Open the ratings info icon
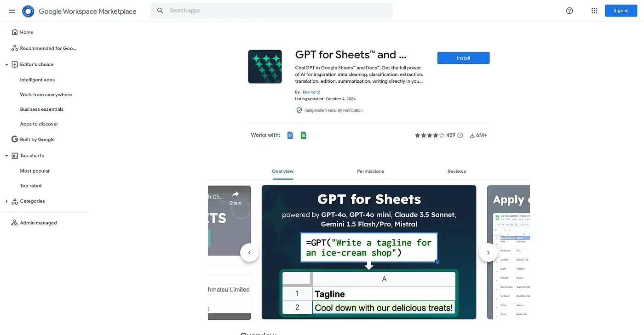The width and height of the screenshot is (644, 335). pyautogui.click(x=460, y=135)
